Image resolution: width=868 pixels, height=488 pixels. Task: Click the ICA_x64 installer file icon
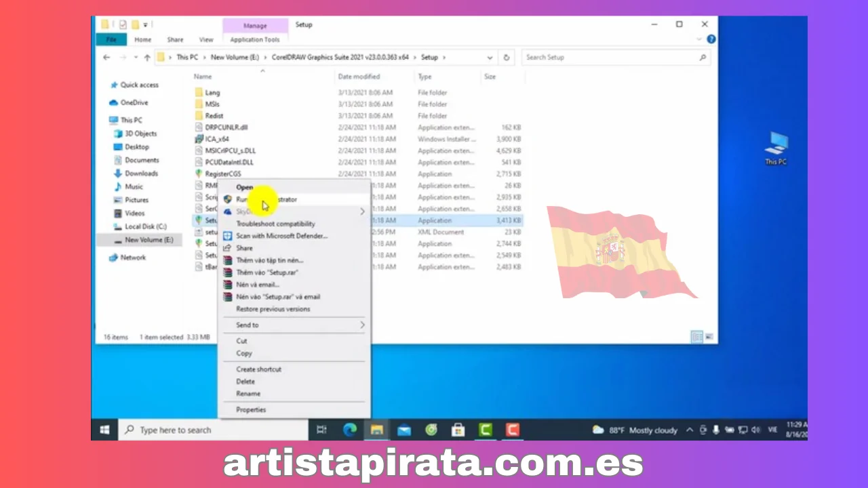(x=199, y=139)
